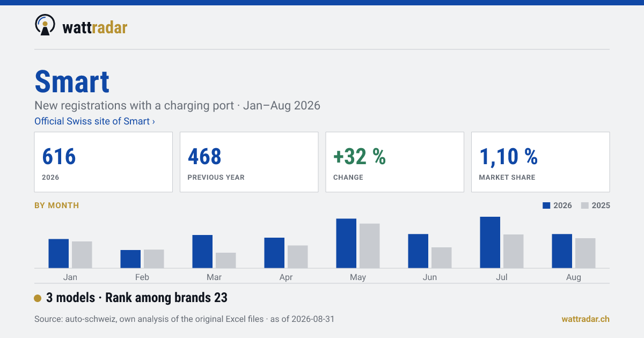Click the blue 2026 bar for Apr
The height and width of the screenshot is (338, 644).
point(274,253)
